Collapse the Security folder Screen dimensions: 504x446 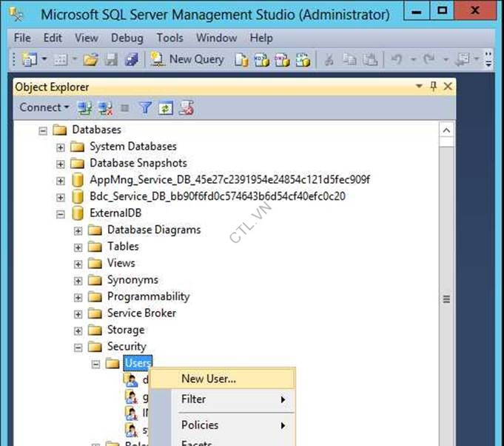click(78, 347)
